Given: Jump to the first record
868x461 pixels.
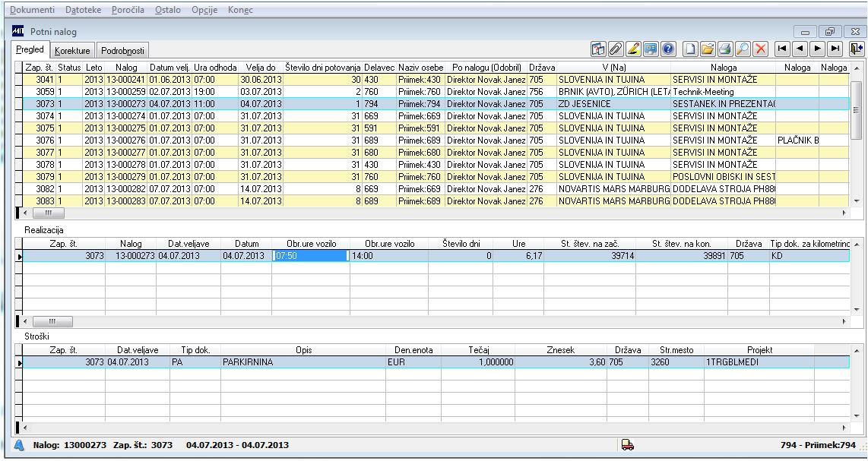Looking at the screenshot, I should point(781,49).
